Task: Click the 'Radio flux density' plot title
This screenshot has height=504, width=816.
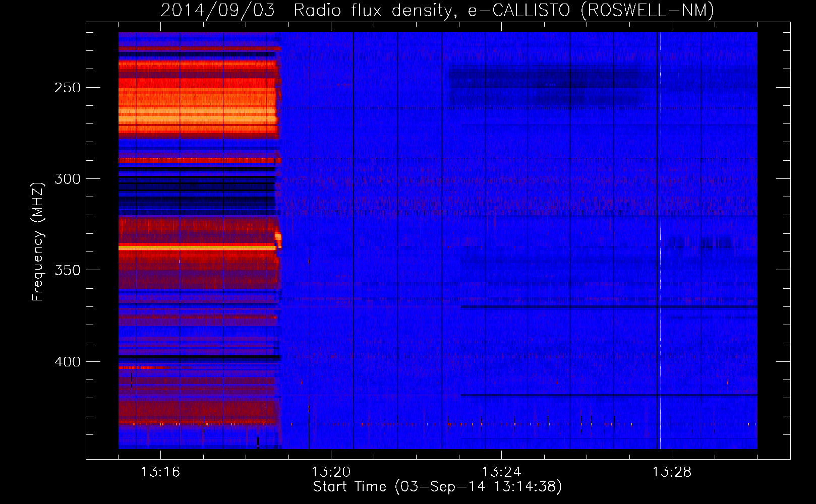Action: (372, 11)
